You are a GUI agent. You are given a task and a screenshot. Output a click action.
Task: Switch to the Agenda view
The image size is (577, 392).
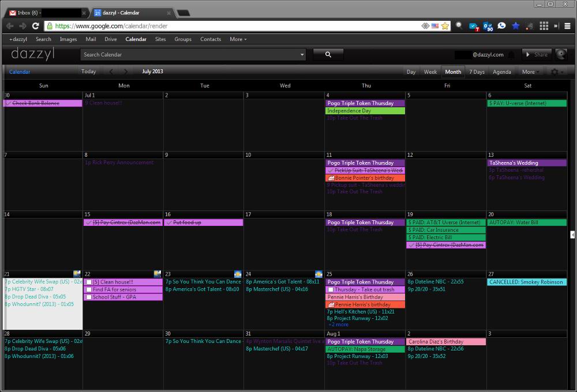(x=502, y=71)
